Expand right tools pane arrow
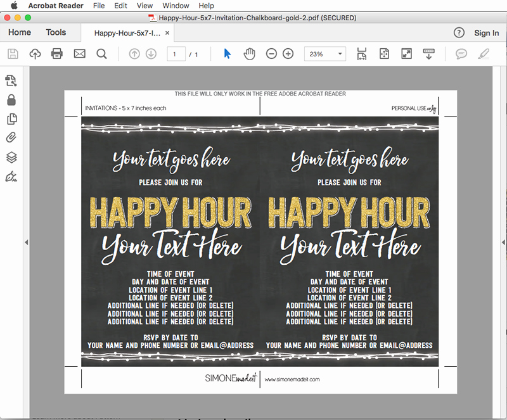Viewport: 507px width, 420px height. coord(503,242)
